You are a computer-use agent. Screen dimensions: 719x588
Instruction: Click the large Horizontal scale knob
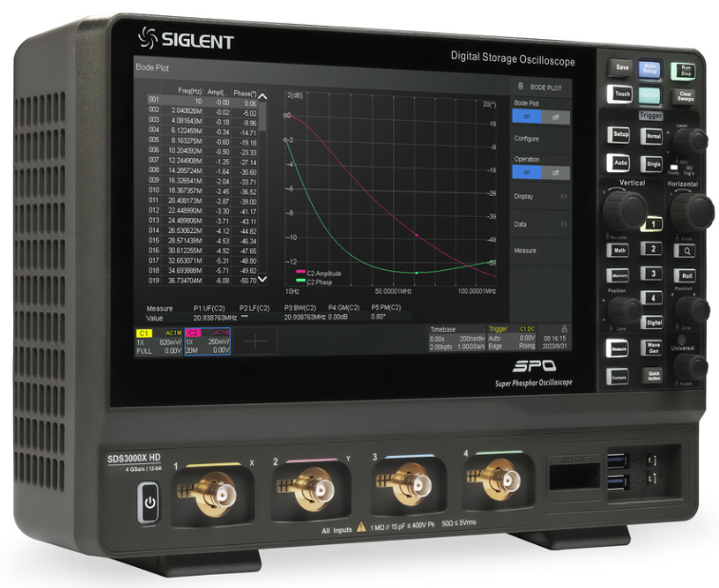pos(692,212)
